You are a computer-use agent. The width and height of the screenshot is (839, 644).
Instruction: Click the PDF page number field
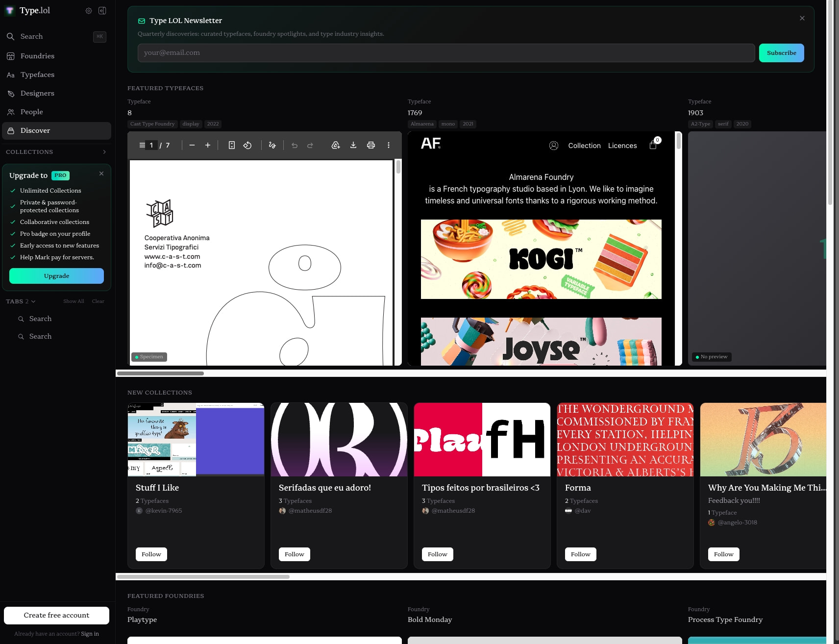151,145
